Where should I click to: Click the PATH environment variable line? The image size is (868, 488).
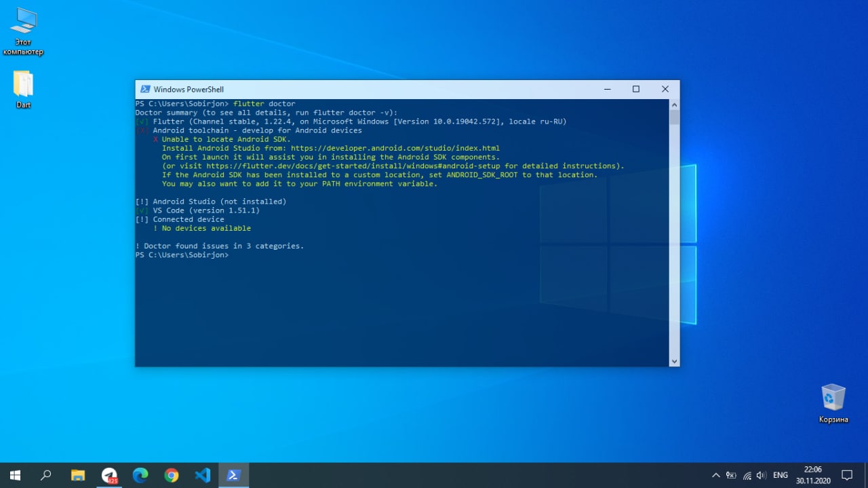click(x=300, y=183)
